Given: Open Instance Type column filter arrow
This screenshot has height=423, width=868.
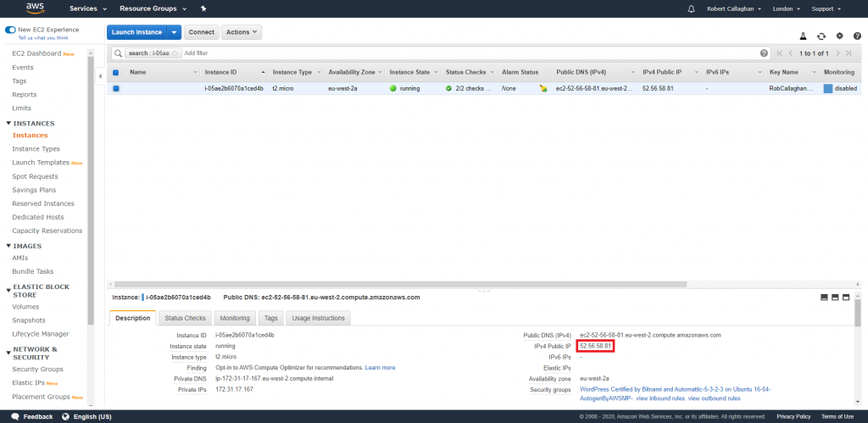Looking at the screenshot, I should pyautogui.click(x=319, y=73).
